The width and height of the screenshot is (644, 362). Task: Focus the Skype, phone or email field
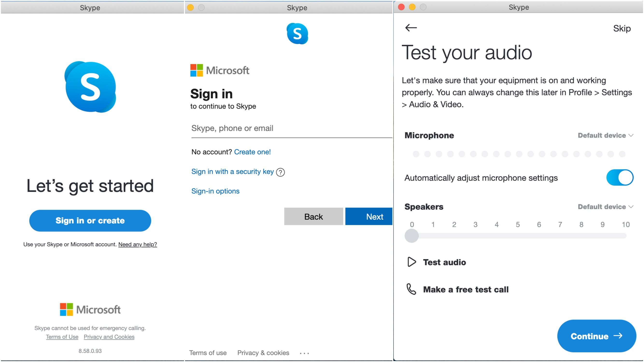(x=291, y=128)
